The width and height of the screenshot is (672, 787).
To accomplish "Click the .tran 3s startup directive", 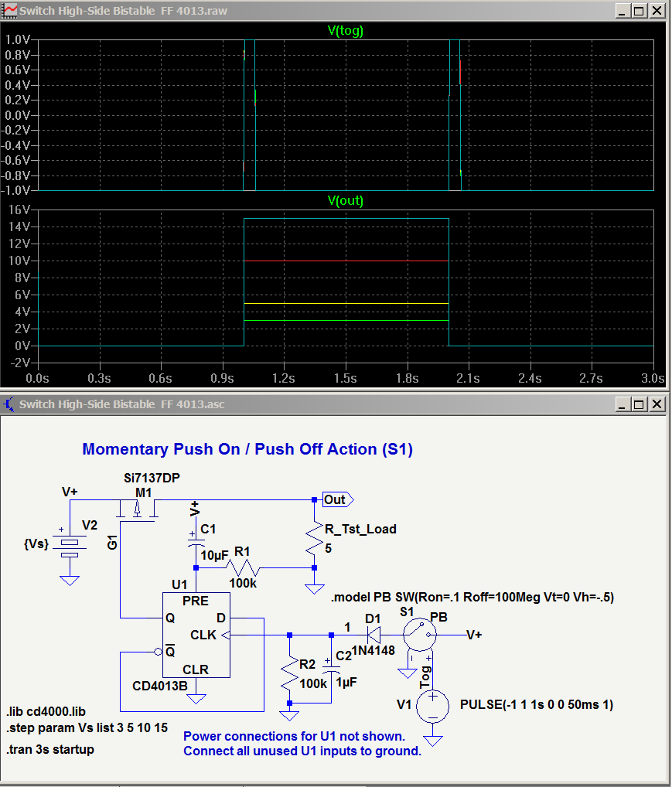I will click(50, 749).
